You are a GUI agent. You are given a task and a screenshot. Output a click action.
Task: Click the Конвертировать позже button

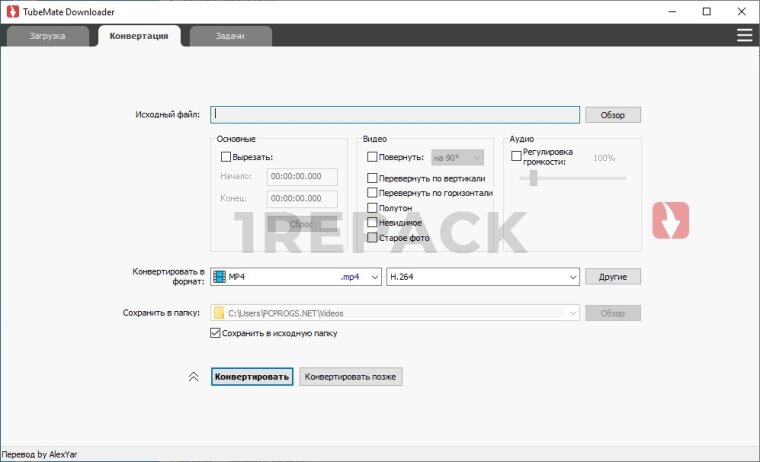pyautogui.click(x=351, y=377)
